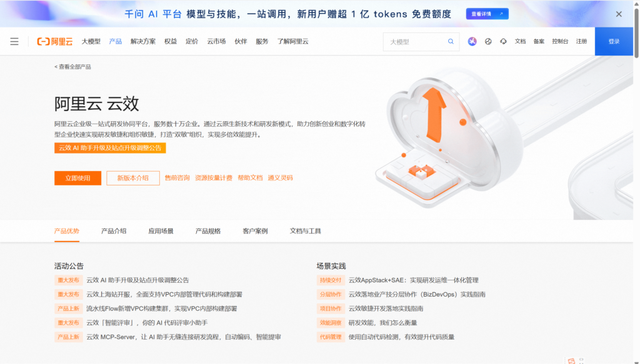The height and width of the screenshot is (364, 640).
Task: Open 云效上海站开服 announcement
Action: (x=164, y=294)
